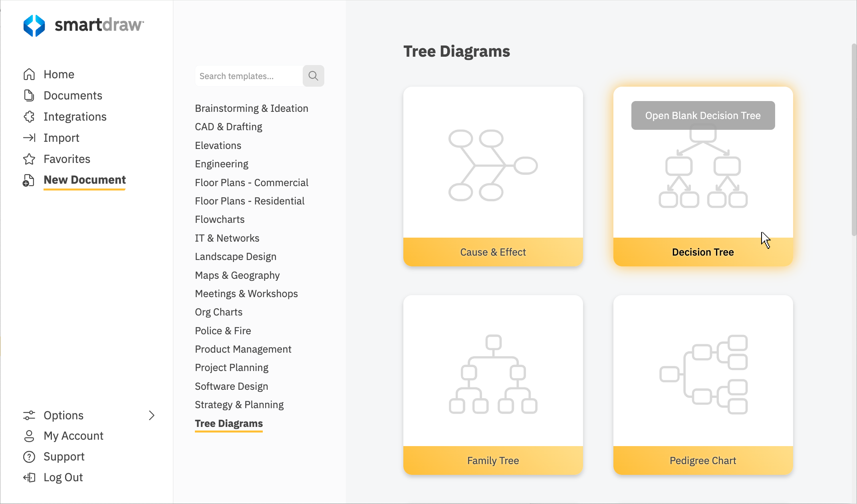Click the search templates input field
This screenshot has height=504, width=857.
point(248,76)
